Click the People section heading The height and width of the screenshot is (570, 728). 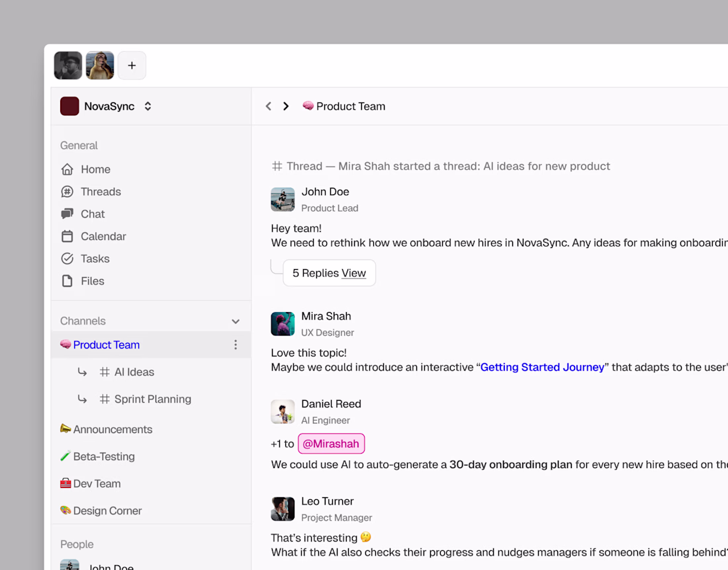point(77,544)
